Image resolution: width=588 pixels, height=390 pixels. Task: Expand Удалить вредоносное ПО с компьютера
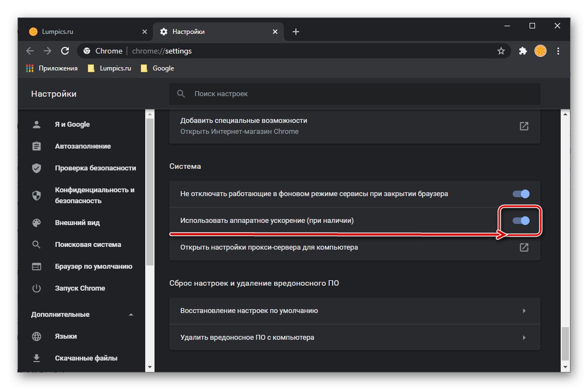click(x=524, y=338)
